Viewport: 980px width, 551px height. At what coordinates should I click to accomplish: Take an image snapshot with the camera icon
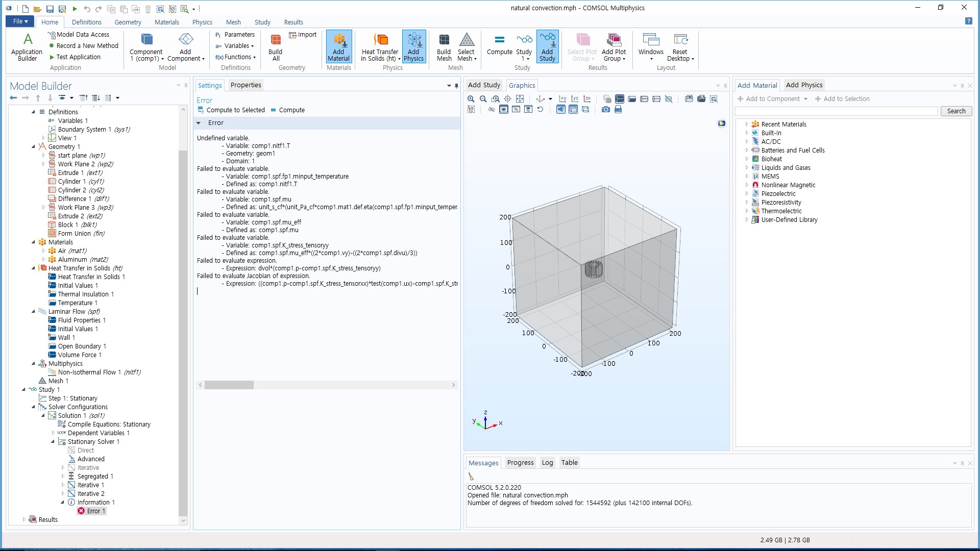coord(605,109)
